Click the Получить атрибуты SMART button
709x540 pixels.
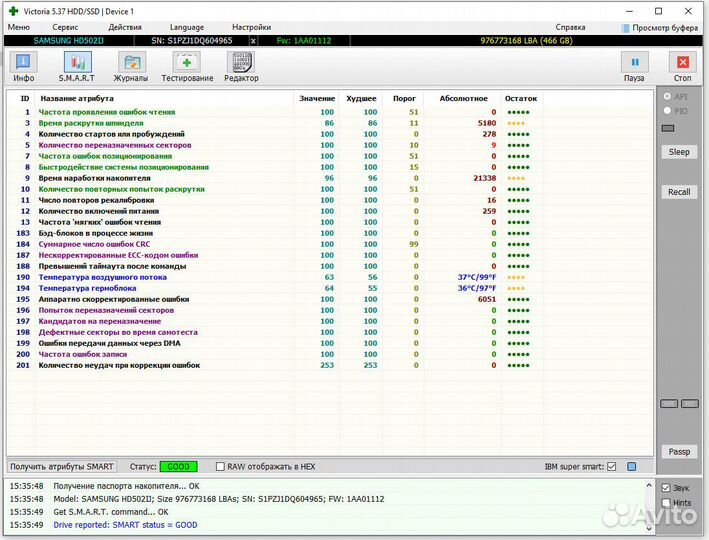pyautogui.click(x=62, y=467)
